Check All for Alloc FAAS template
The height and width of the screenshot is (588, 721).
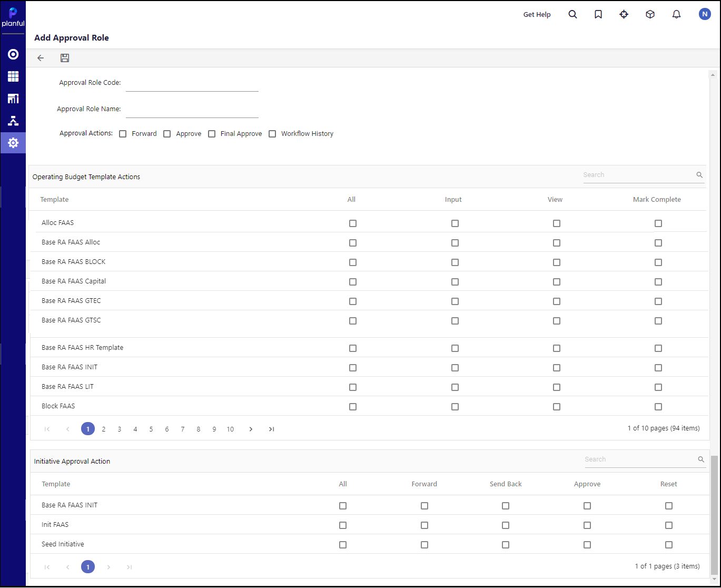[x=353, y=223]
